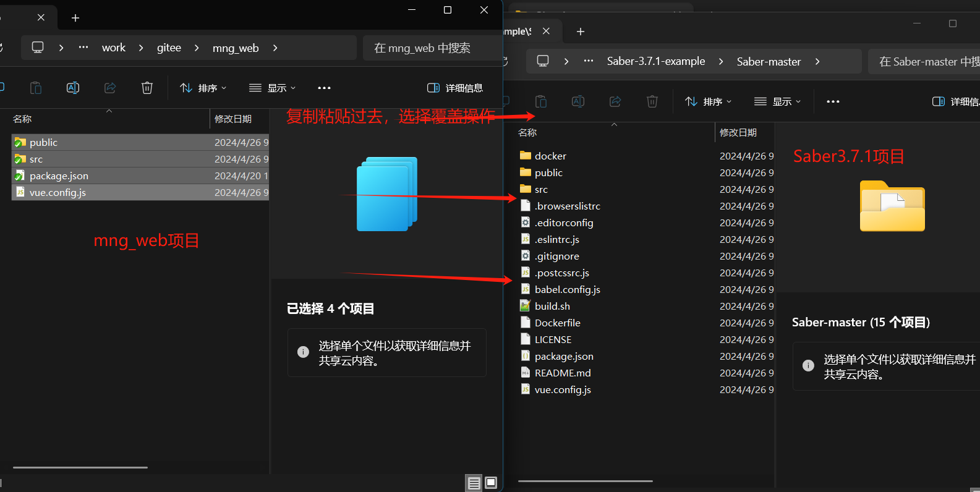Open 显示 view dropdown in mng_web window
Screen dimensions: 980x492
[x=273, y=88]
